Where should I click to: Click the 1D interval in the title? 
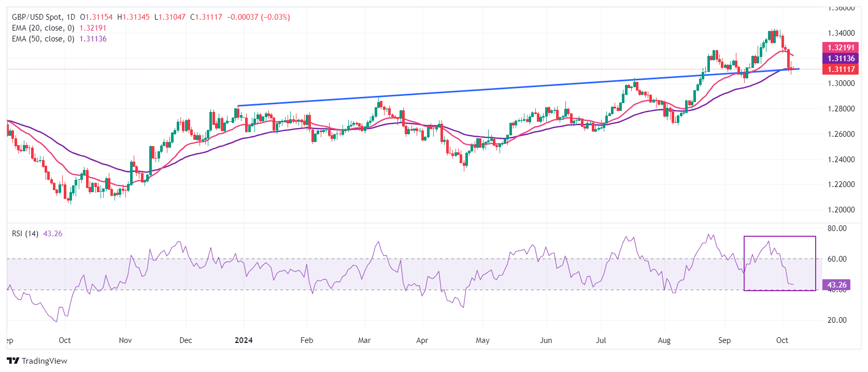[70, 17]
